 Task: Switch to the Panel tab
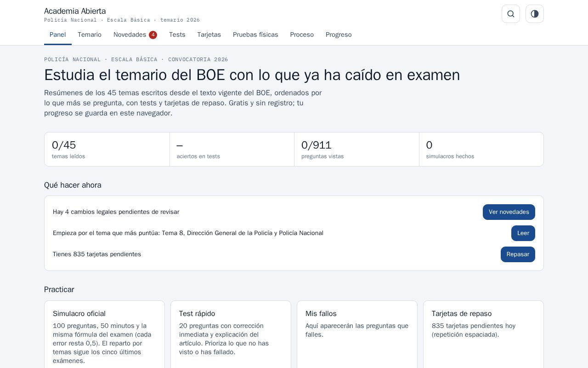[x=58, y=35]
